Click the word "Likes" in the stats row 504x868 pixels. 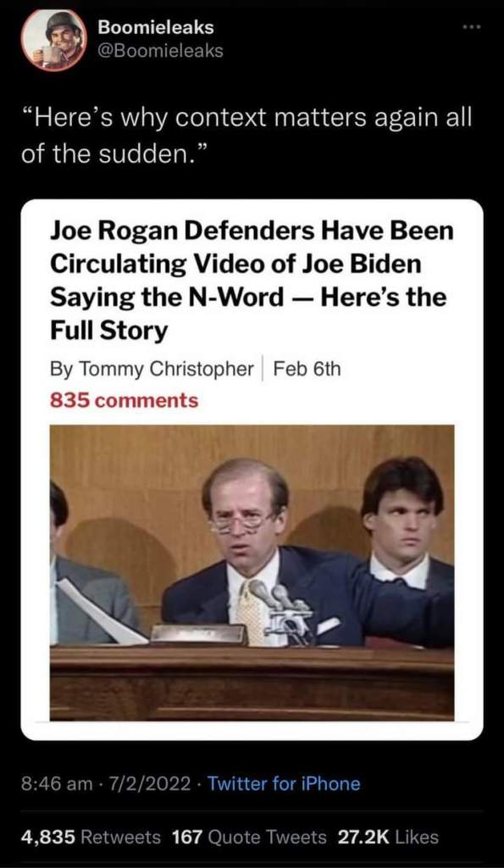tap(417, 837)
